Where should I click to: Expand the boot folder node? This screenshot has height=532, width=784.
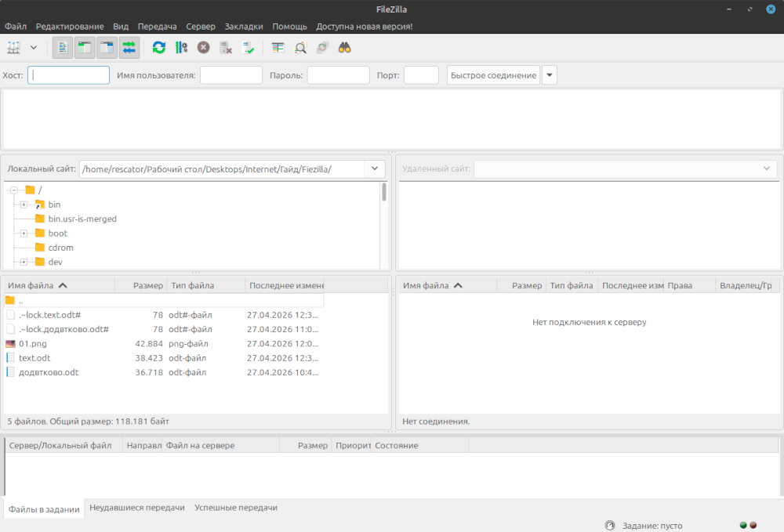pos(24,233)
